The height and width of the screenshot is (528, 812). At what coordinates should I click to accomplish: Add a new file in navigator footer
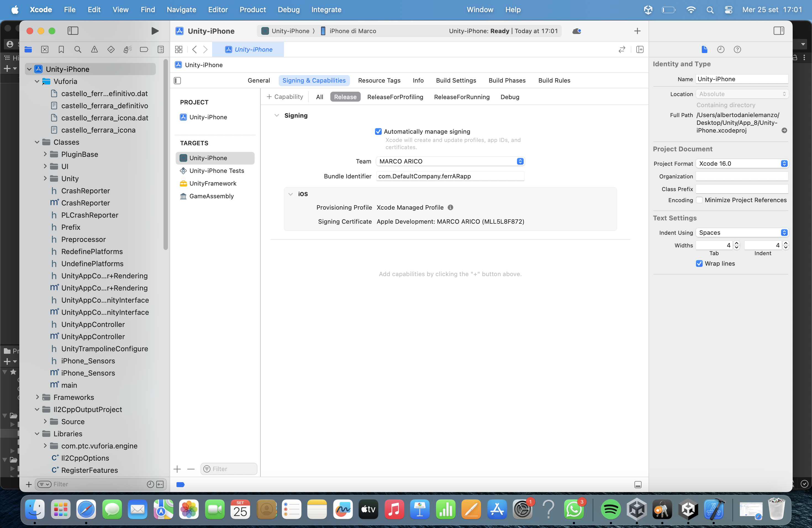29,484
